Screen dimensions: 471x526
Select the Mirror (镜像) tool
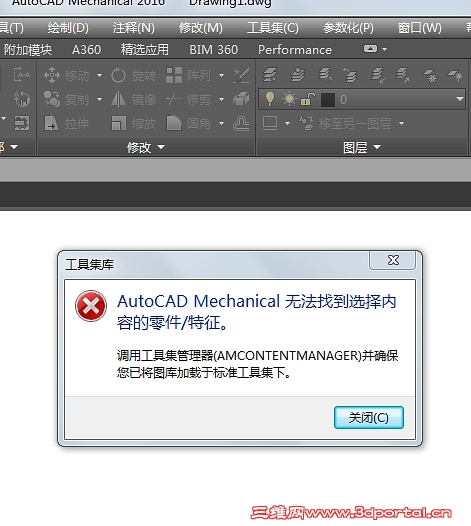point(134,99)
